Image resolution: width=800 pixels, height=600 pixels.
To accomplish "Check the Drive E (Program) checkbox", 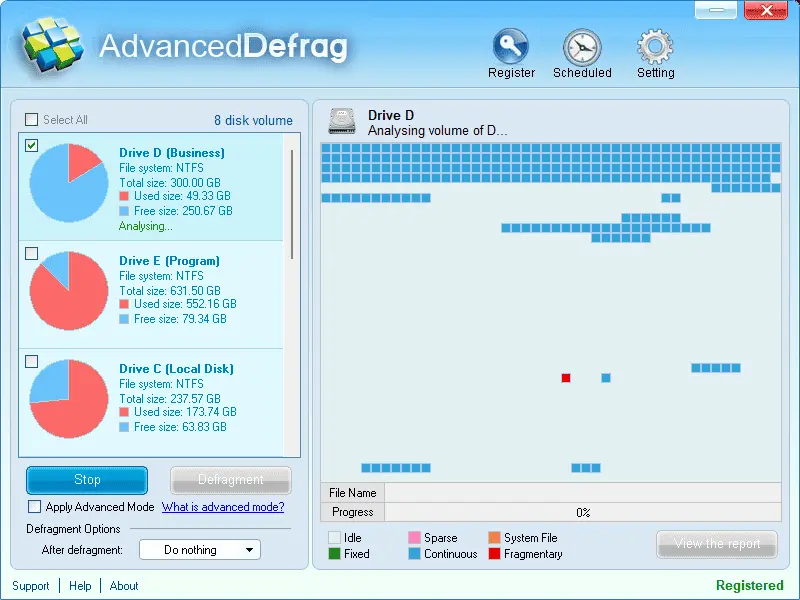I will (x=32, y=254).
